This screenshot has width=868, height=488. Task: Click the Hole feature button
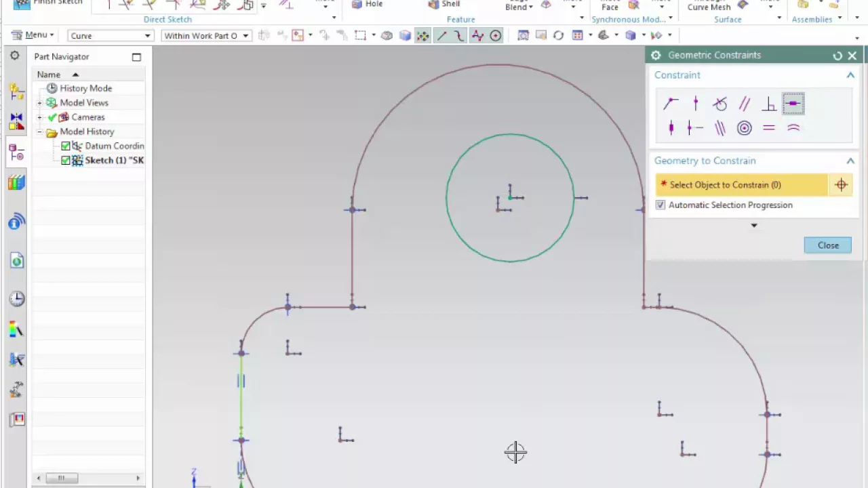pyautogui.click(x=367, y=4)
